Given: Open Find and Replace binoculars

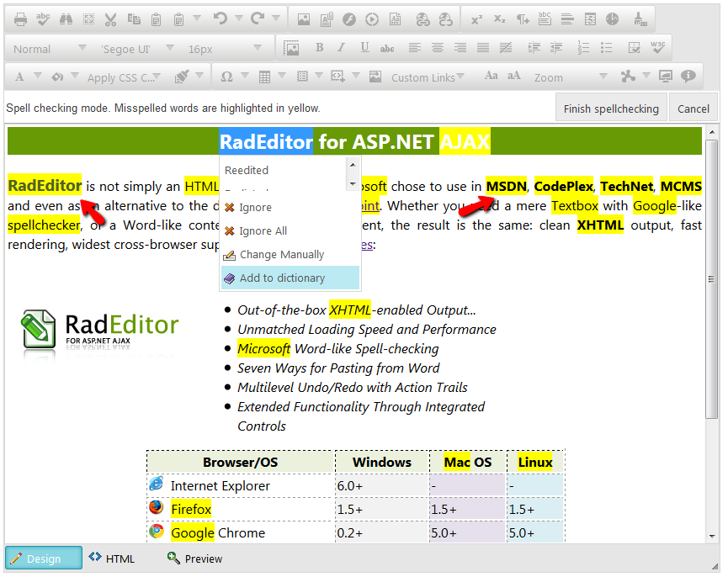Looking at the screenshot, I should [x=66, y=19].
